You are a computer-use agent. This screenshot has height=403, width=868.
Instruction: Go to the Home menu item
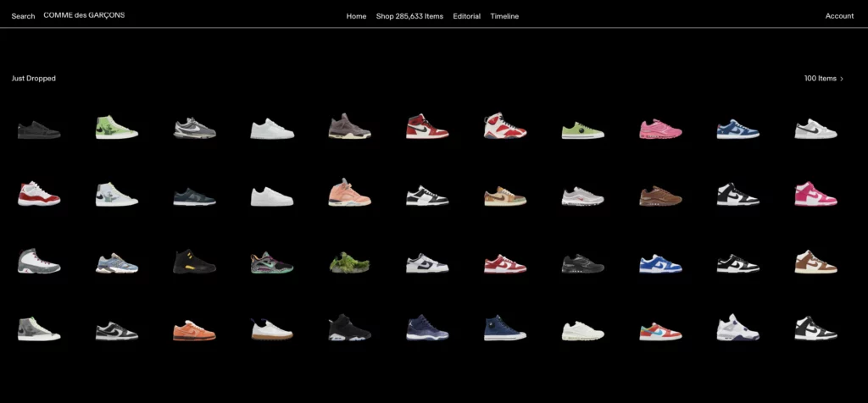(x=356, y=16)
